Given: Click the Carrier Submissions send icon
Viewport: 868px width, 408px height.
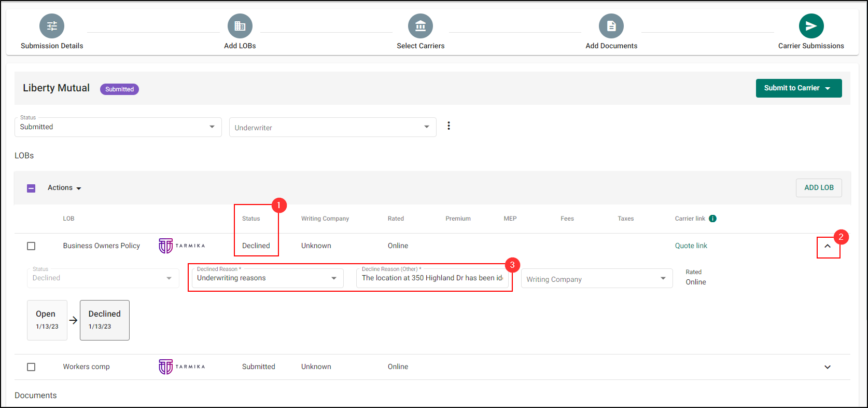Looking at the screenshot, I should coord(811,26).
